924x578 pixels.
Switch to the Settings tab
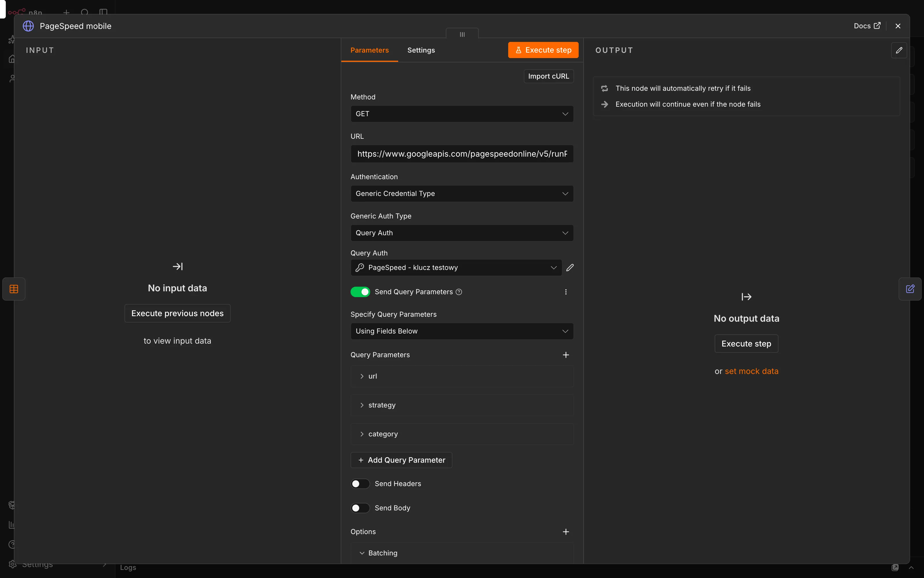(x=421, y=51)
